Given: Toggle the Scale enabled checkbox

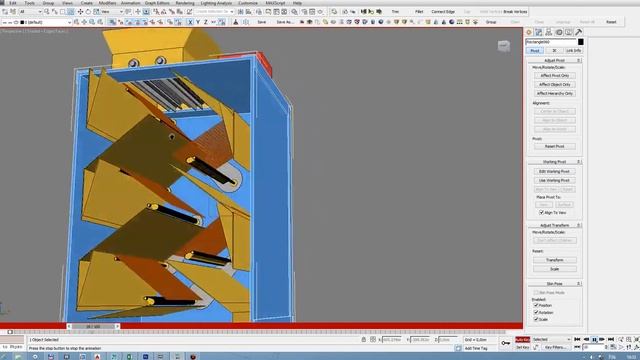Looking at the screenshot, I should click(x=536, y=320).
